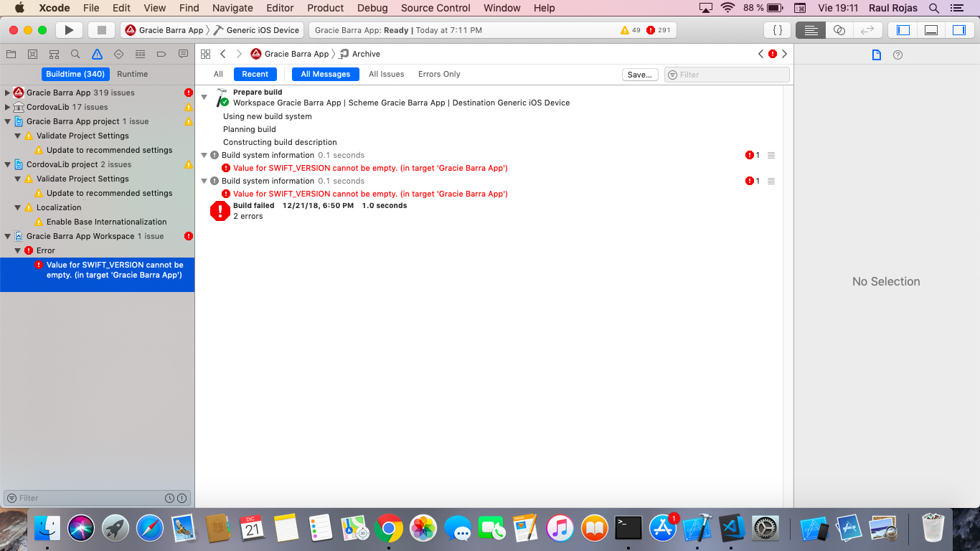Collapse Gracie Barra App project 1 issue

point(8,121)
